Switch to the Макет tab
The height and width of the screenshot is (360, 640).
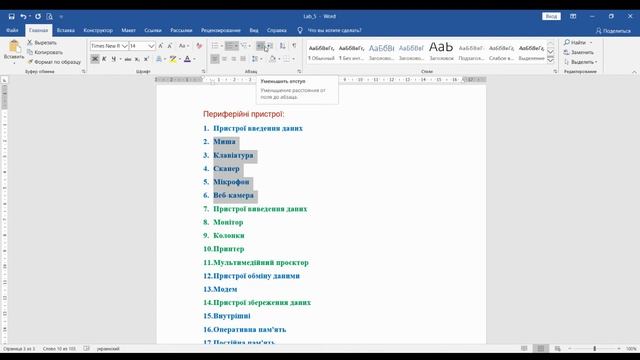click(128, 30)
